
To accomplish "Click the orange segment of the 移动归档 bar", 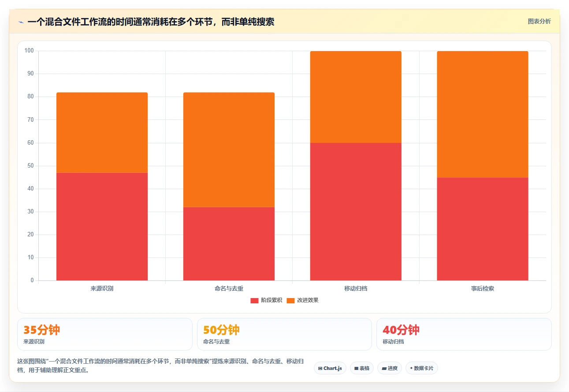I will [x=356, y=97].
